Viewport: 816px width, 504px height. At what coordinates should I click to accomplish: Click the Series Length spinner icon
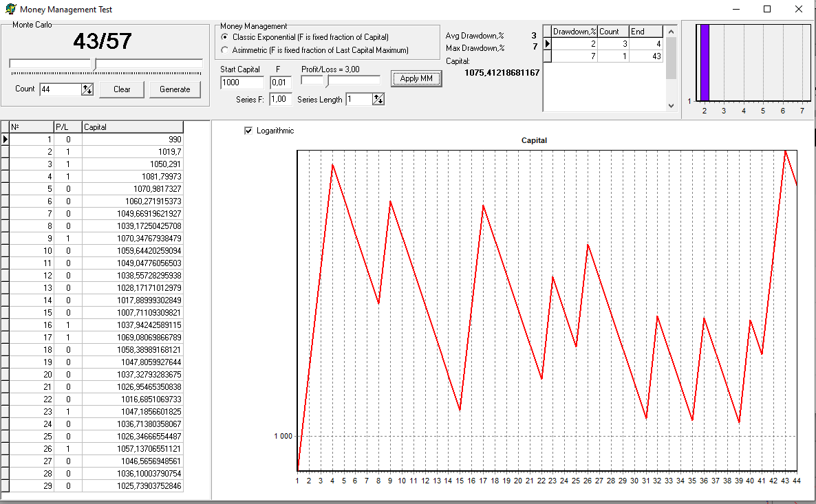click(378, 99)
